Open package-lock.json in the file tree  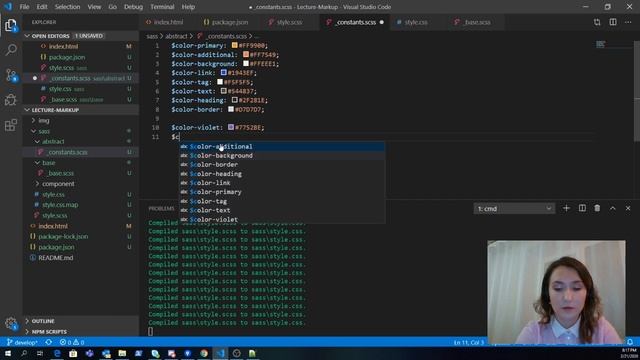(x=63, y=237)
